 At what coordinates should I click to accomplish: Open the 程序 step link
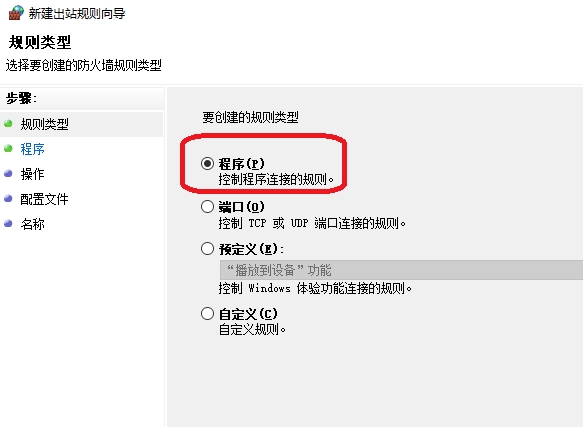tap(32, 149)
